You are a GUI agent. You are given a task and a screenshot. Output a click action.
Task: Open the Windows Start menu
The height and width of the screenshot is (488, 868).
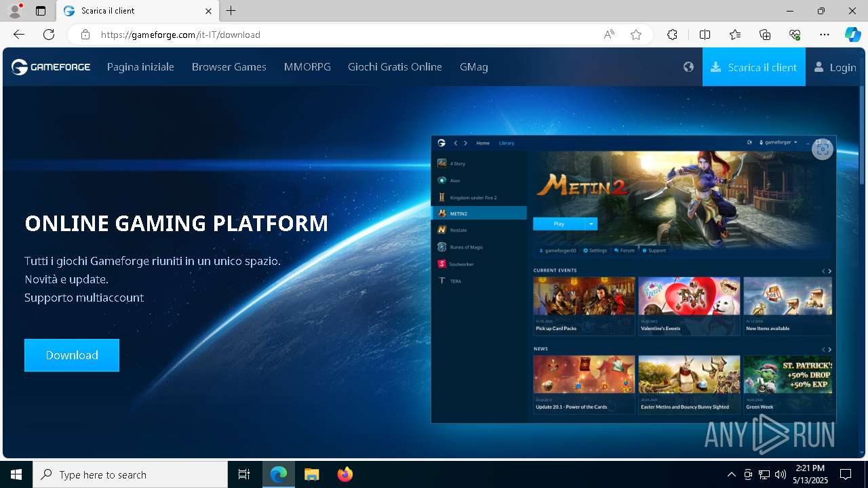coord(16,474)
